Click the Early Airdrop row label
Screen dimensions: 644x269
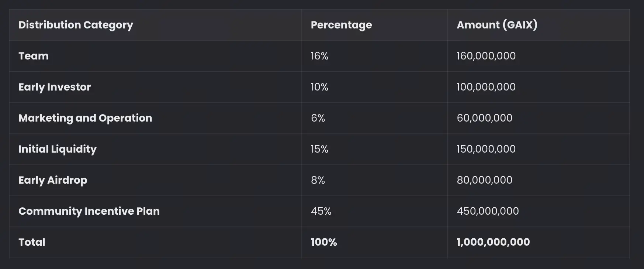click(53, 180)
